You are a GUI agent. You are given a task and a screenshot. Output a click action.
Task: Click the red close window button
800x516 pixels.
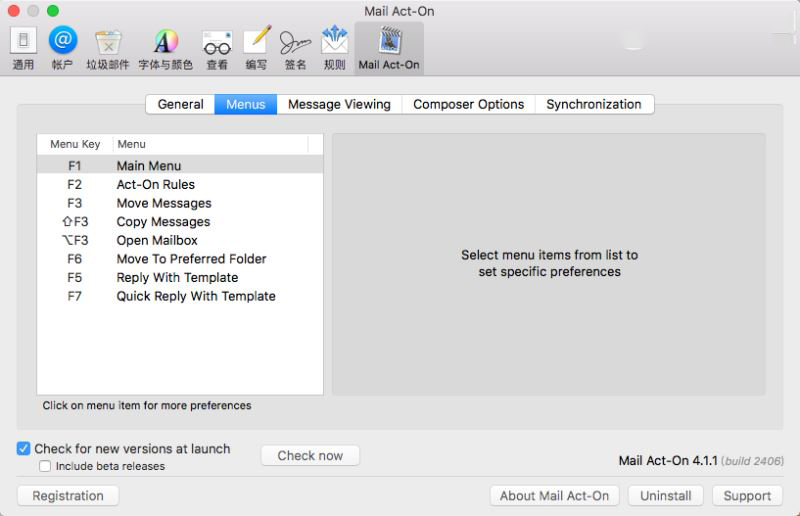pyautogui.click(x=14, y=11)
